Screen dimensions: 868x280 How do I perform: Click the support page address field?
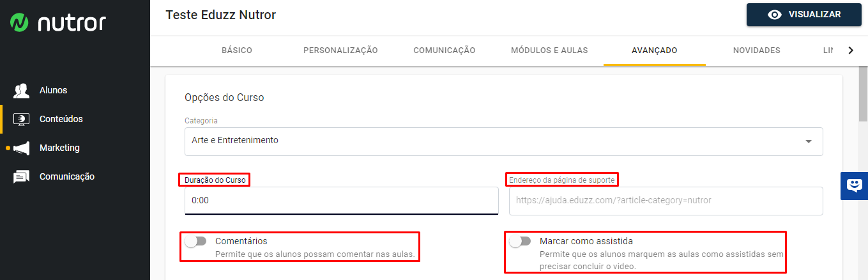click(x=666, y=201)
